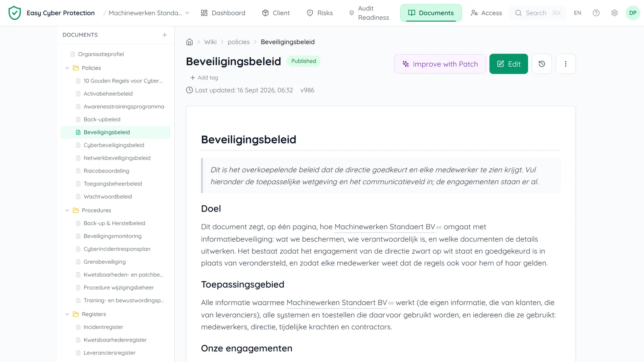Open the Audit Readiness tab
644x362 pixels.
pyautogui.click(x=369, y=13)
